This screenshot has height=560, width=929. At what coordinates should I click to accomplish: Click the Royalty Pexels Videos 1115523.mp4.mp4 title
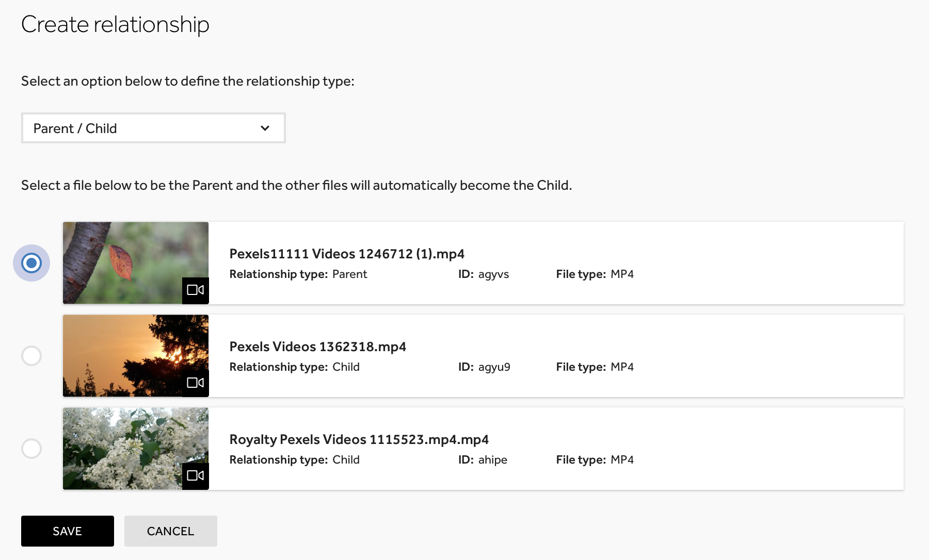pyautogui.click(x=359, y=439)
